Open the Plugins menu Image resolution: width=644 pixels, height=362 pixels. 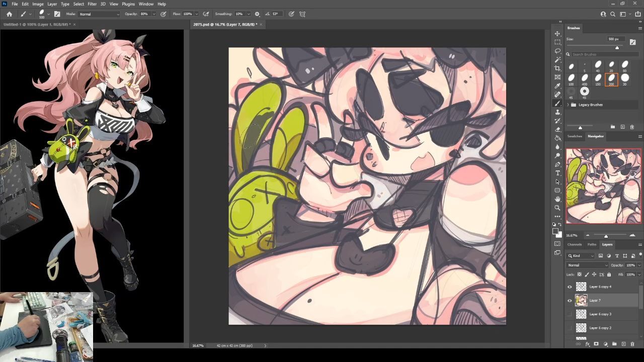128,4
